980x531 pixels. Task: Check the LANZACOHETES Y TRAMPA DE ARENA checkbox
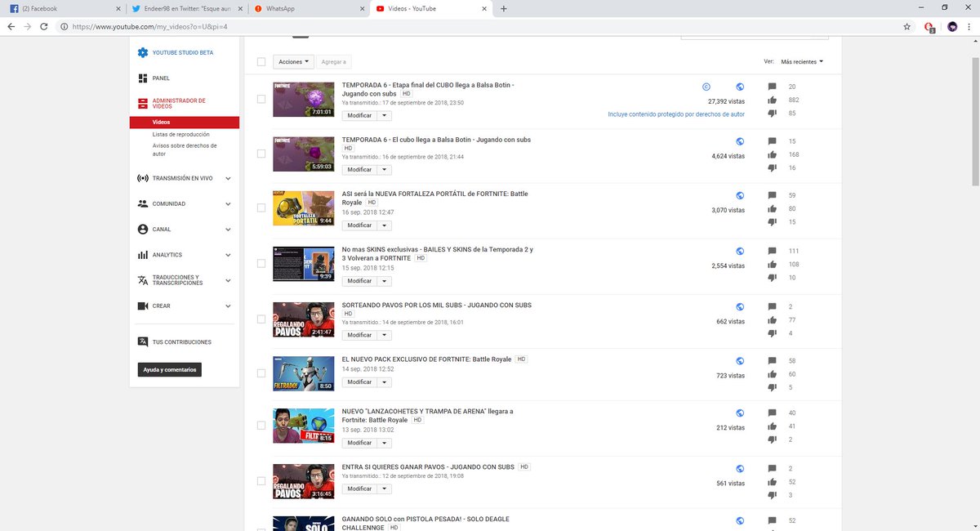[261, 426]
